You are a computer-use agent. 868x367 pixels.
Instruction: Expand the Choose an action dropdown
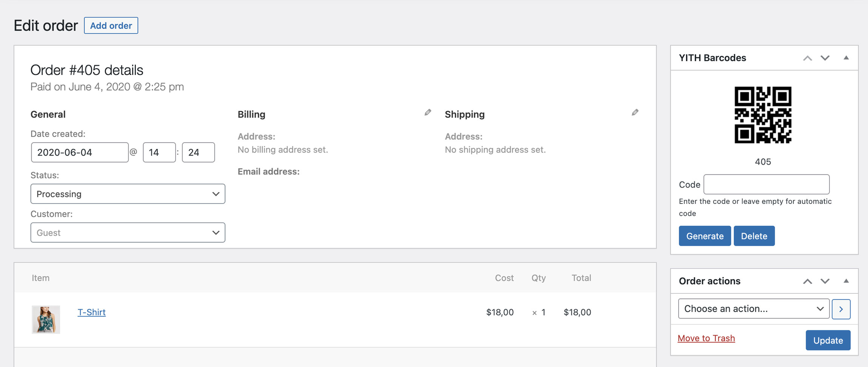point(753,309)
